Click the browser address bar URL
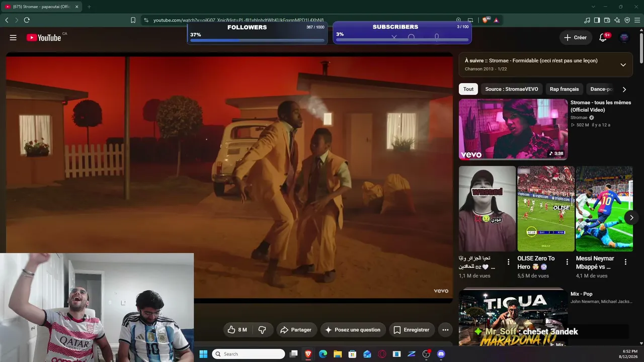This screenshot has height=362, width=644. (238, 20)
